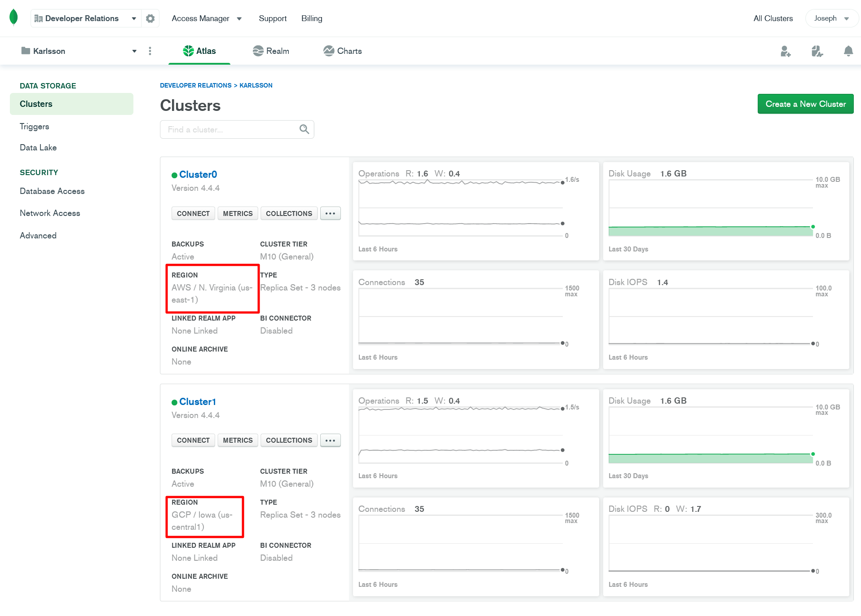Click KARLSSON breadcrumb link
Viewport: 861px width, 616px height.
[256, 85]
